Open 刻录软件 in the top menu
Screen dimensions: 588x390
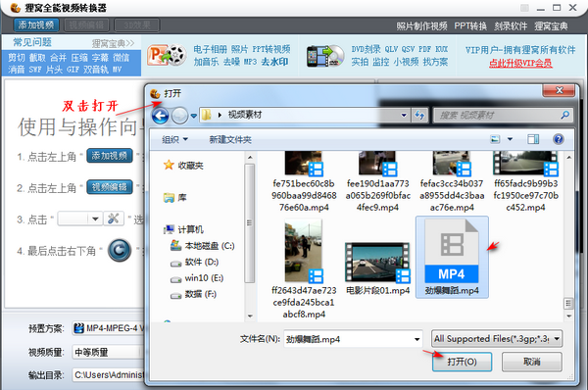[511, 25]
